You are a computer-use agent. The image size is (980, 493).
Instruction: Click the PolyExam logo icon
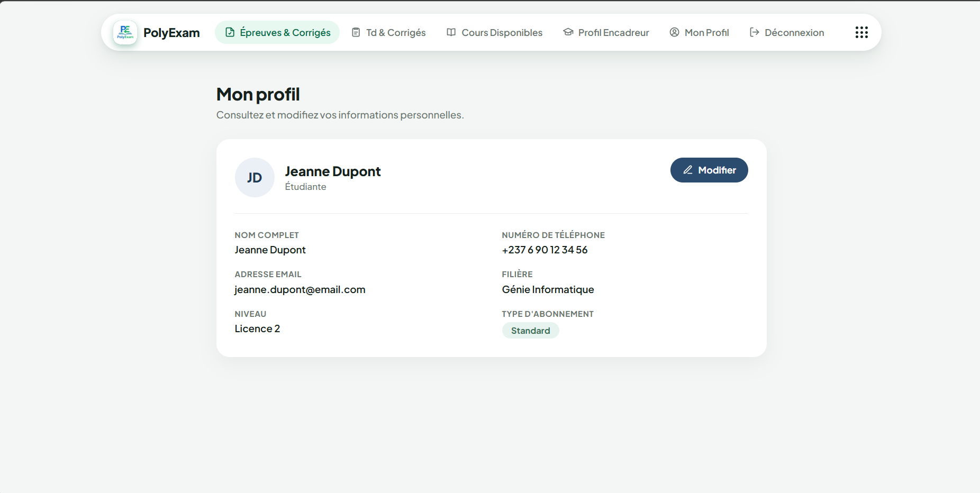[x=125, y=32]
